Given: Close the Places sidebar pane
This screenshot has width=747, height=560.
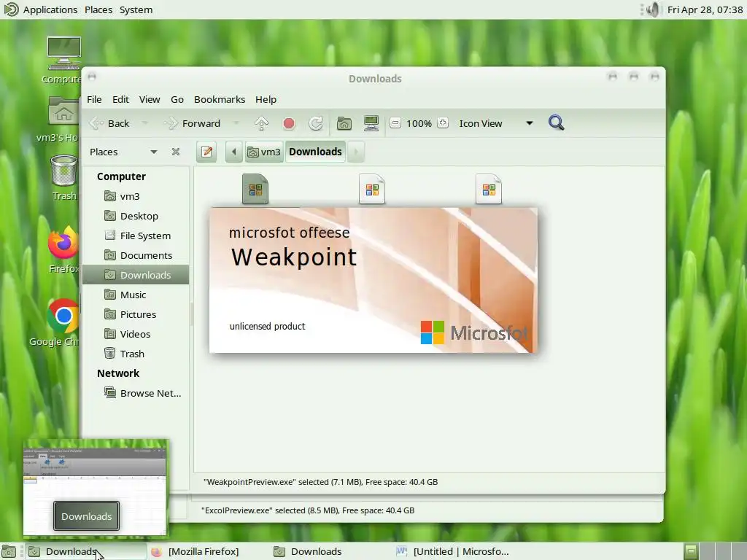Looking at the screenshot, I should pyautogui.click(x=176, y=152).
